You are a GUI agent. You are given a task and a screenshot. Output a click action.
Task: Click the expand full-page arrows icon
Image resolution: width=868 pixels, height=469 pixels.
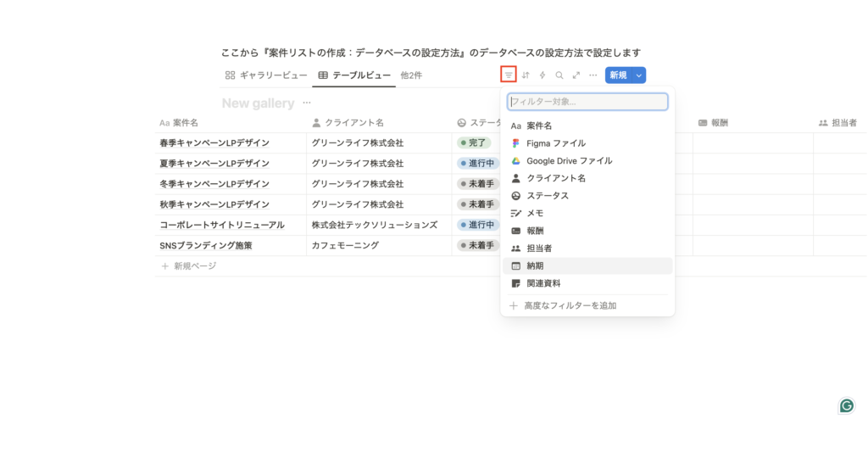(x=576, y=75)
